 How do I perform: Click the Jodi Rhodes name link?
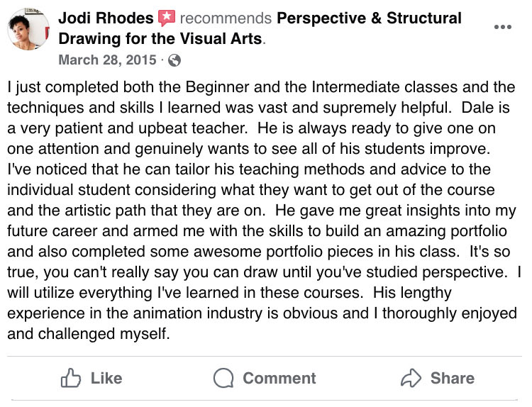108,18
